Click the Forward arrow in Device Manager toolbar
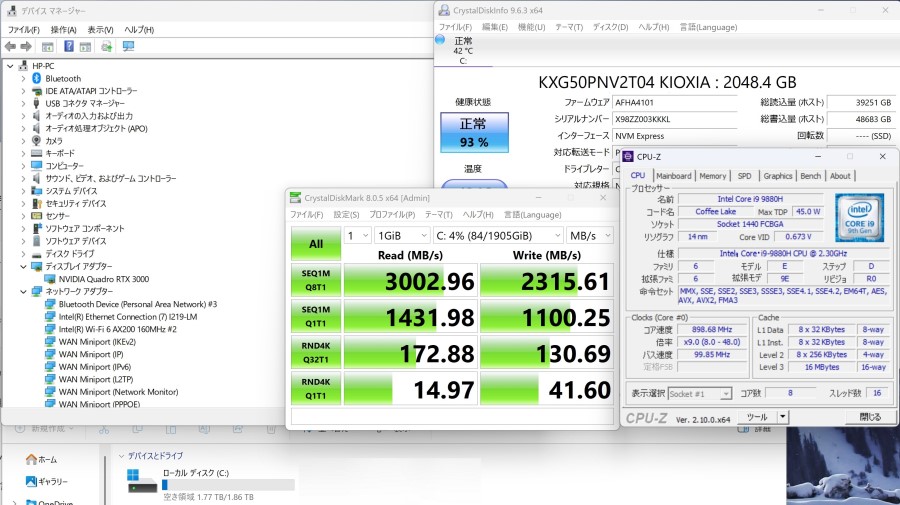The height and width of the screenshot is (505, 900). [x=26, y=46]
